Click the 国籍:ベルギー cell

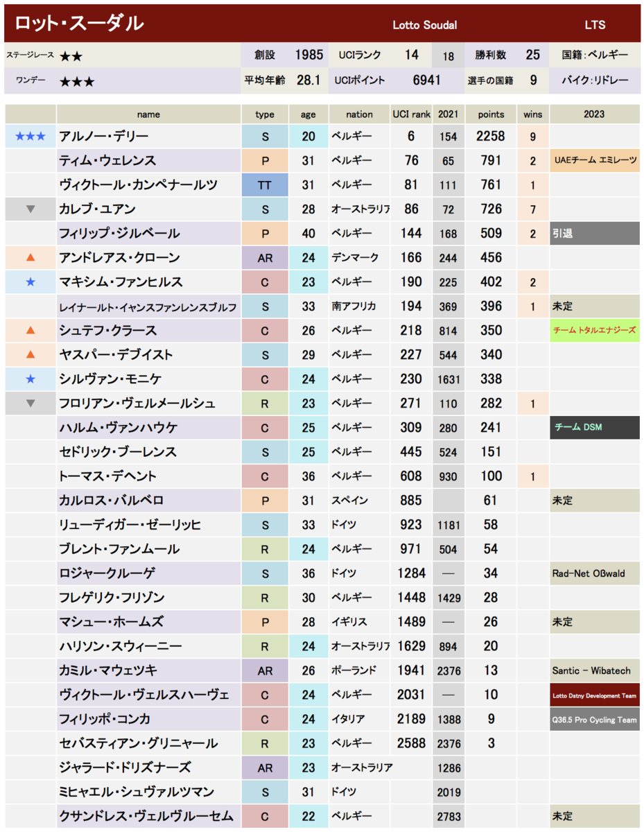point(594,55)
